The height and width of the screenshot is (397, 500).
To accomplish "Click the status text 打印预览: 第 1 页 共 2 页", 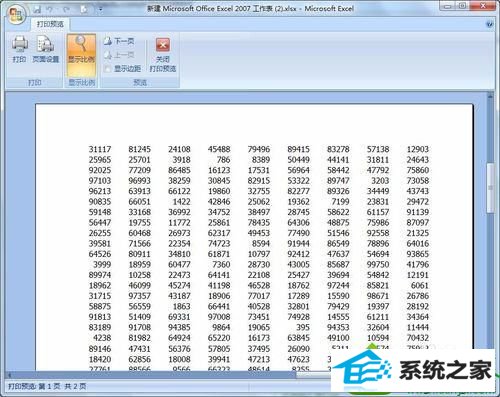I will [x=47, y=387].
